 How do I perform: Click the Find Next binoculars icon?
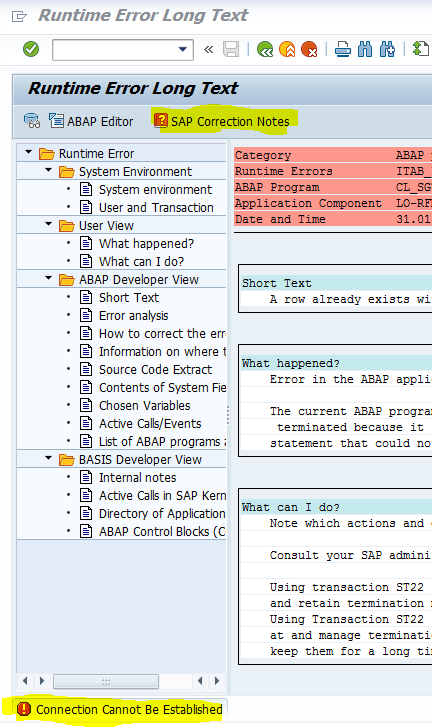click(387, 49)
